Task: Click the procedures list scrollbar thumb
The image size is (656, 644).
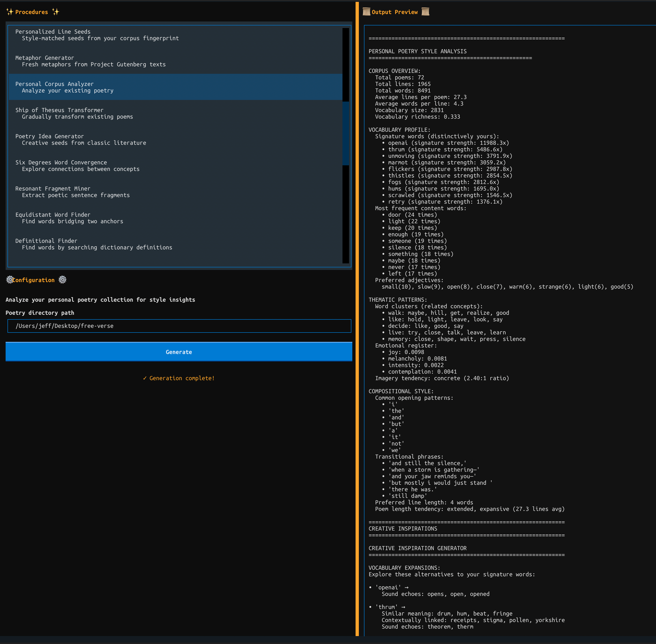Action: pyautogui.click(x=346, y=133)
